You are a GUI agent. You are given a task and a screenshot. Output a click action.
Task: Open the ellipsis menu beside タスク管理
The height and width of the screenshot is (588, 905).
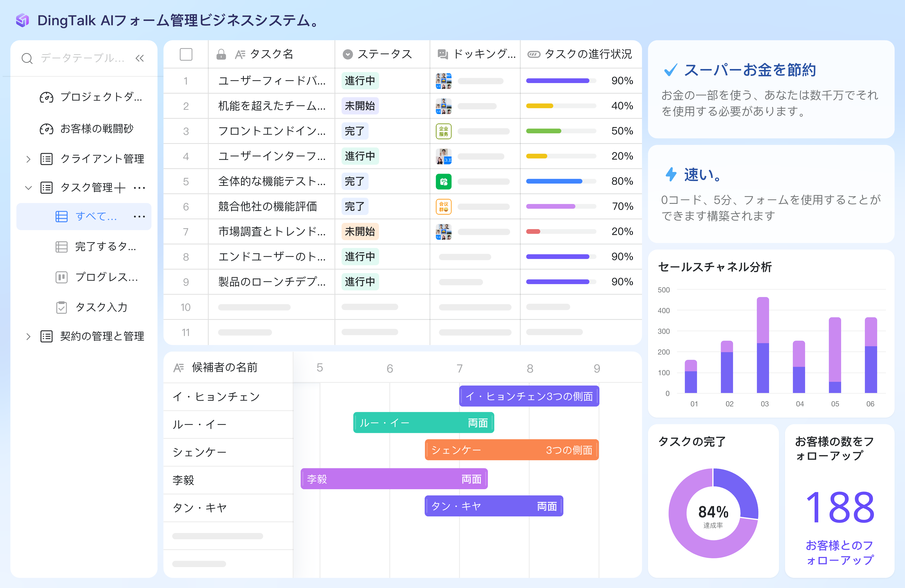[x=139, y=187]
